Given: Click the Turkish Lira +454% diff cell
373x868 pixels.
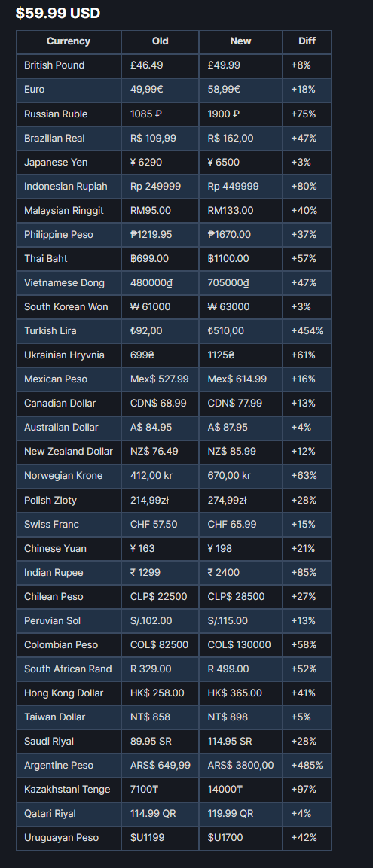Looking at the screenshot, I should 307,331.
